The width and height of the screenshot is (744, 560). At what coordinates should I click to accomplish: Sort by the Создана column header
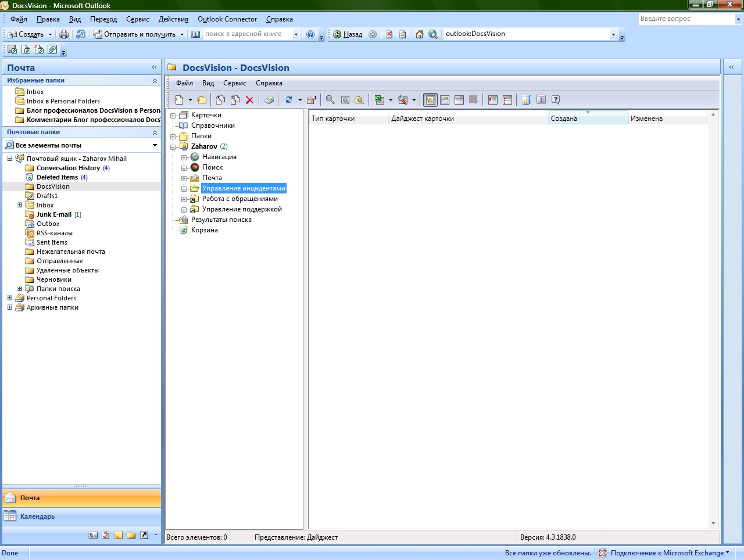588,119
